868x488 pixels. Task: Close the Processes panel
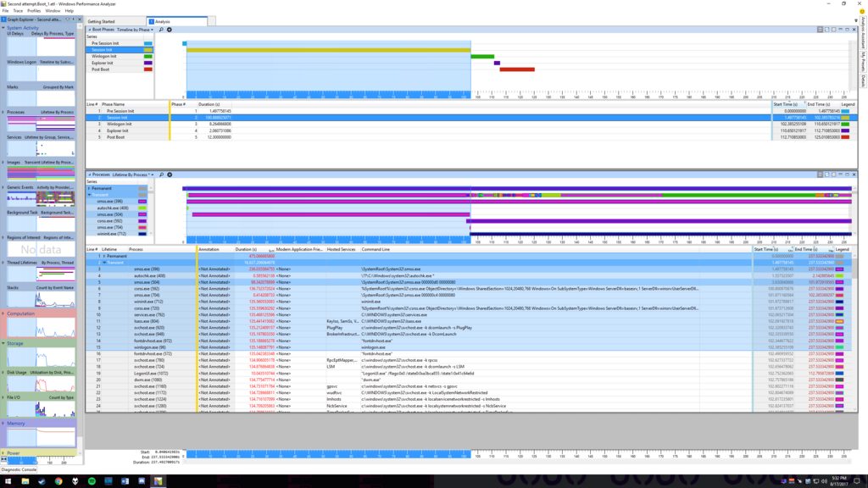(854, 175)
